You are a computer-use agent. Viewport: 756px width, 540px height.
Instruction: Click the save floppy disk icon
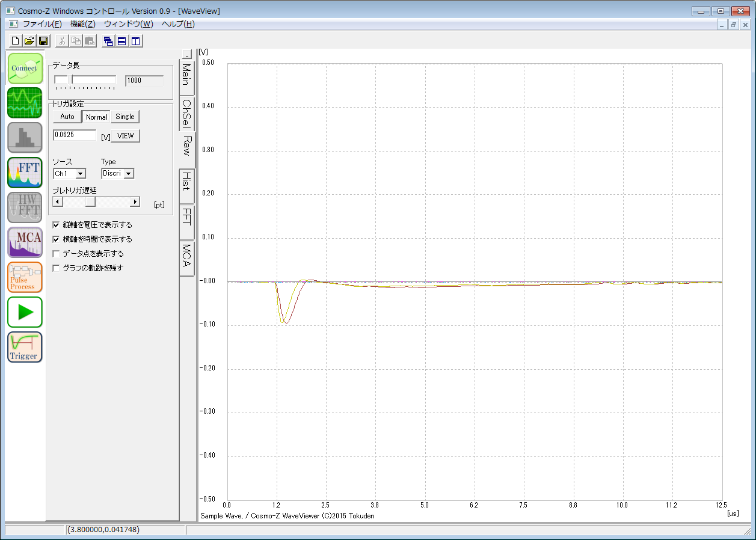pos(43,41)
